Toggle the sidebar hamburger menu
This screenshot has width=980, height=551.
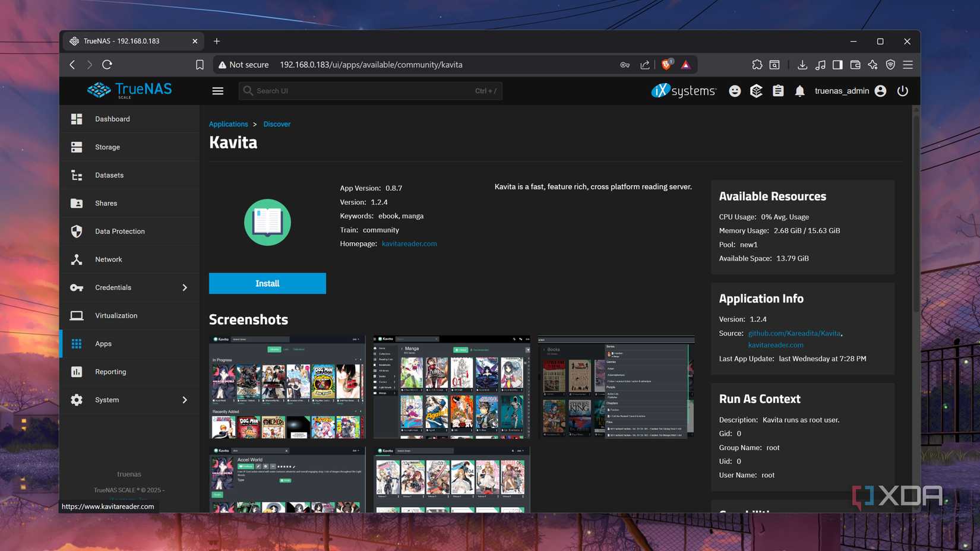tap(218, 91)
